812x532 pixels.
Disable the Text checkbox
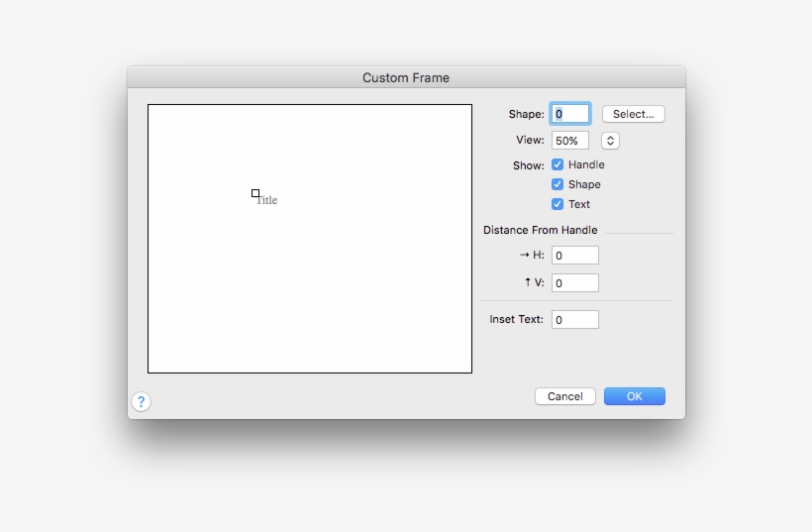558,204
